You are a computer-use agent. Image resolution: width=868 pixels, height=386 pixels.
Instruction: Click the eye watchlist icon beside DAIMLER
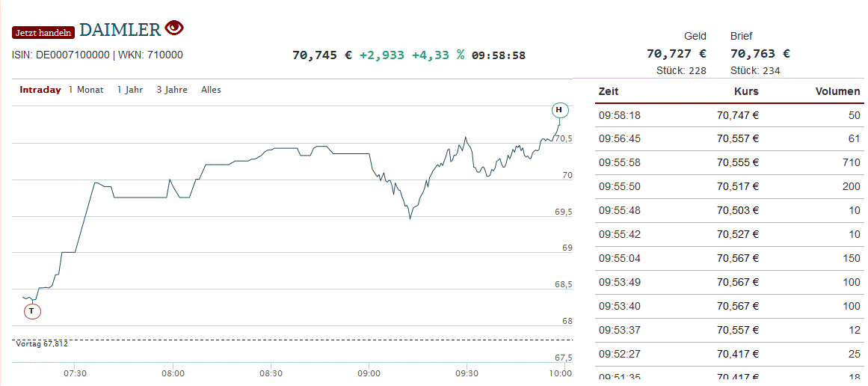[174, 28]
